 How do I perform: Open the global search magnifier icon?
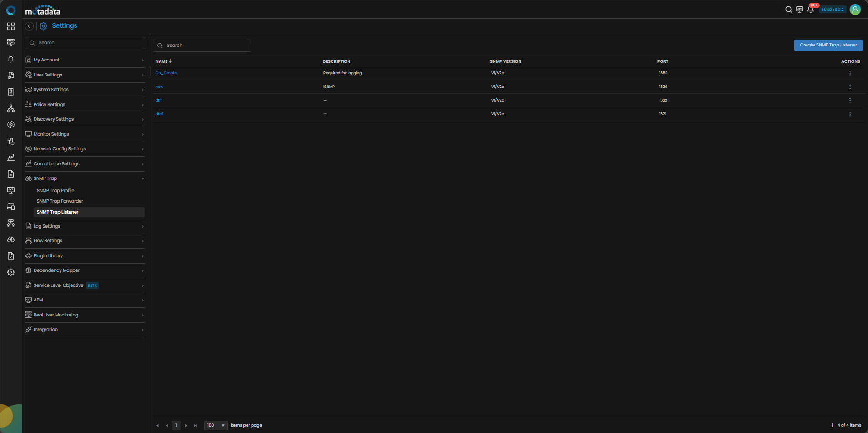click(788, 10)
